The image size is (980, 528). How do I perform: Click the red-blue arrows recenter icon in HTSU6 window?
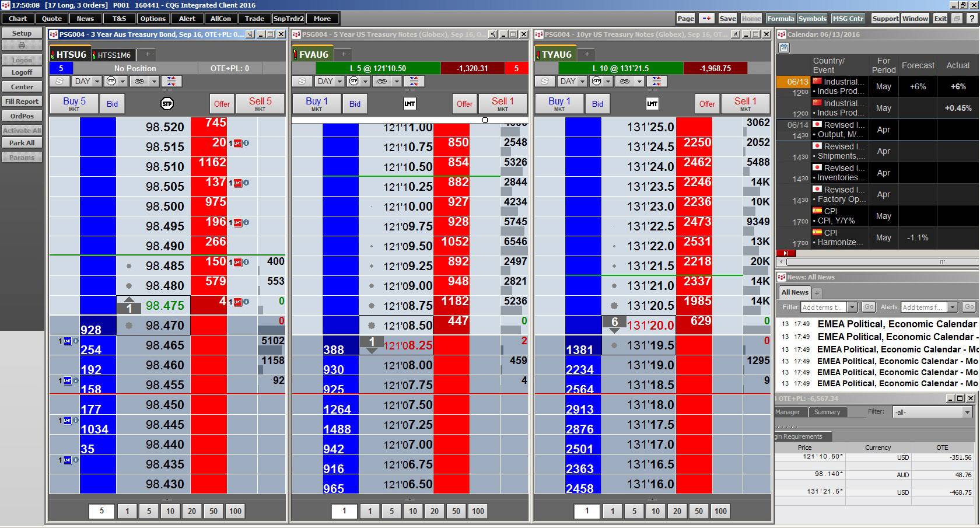171,81
